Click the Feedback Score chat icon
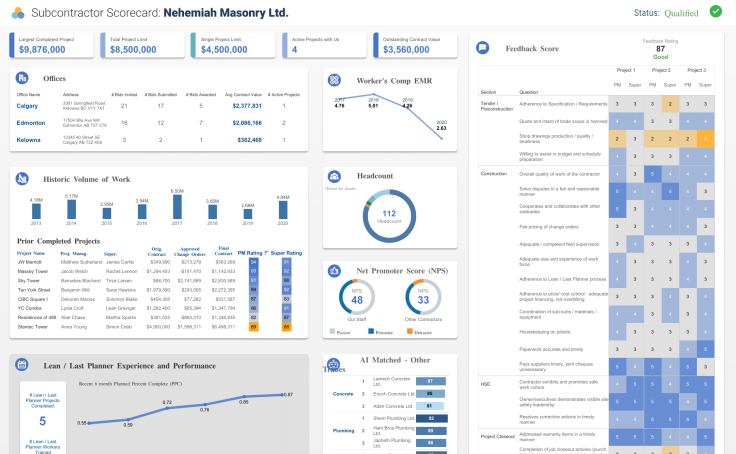 tap(483, 47)
